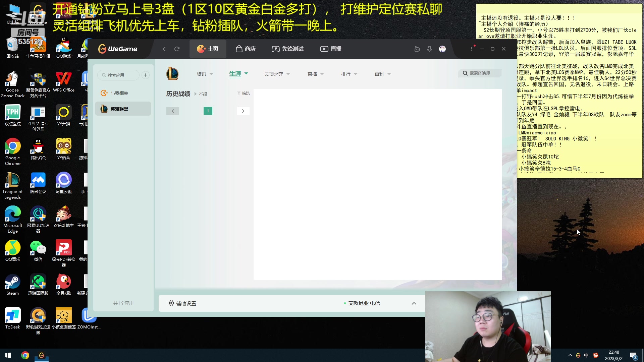Open WeGame more options menu
Image resolution: width=644 pixels, height=362 pixels.
pyautogui.click(x=471, y=49)
